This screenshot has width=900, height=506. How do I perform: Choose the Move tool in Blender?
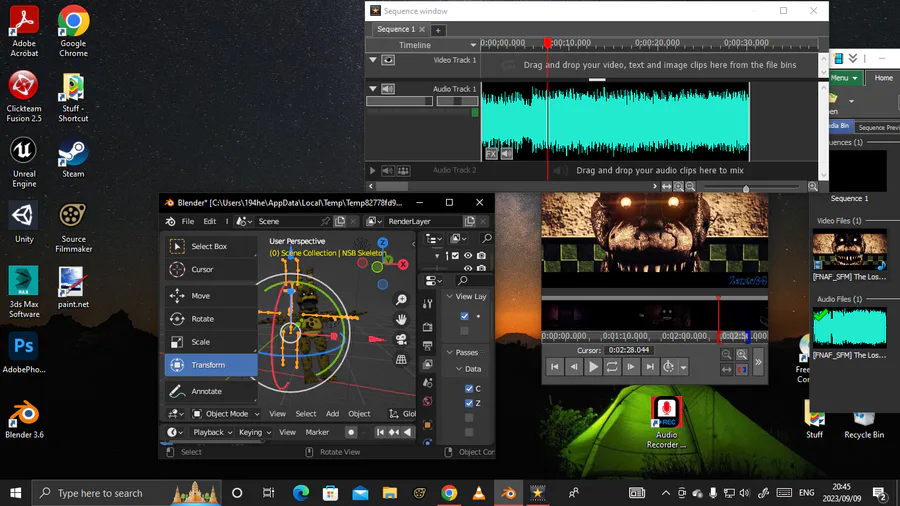(210, 295)
